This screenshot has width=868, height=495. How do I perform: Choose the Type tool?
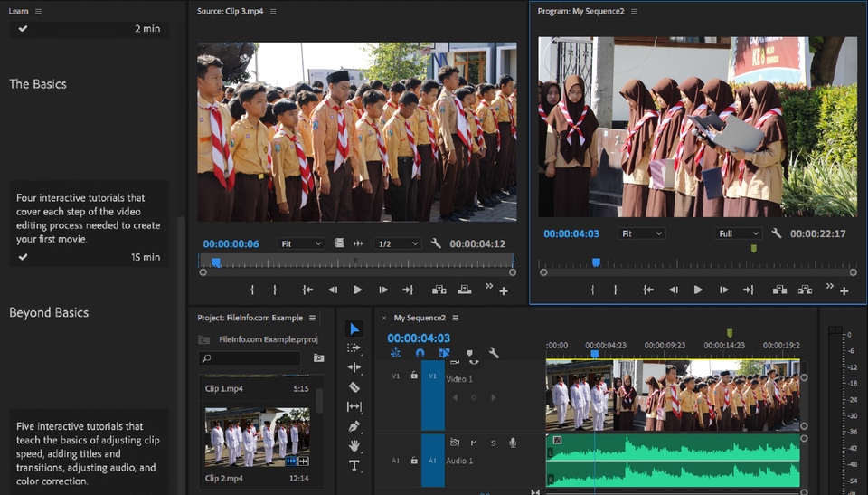[x=354, y=465]
